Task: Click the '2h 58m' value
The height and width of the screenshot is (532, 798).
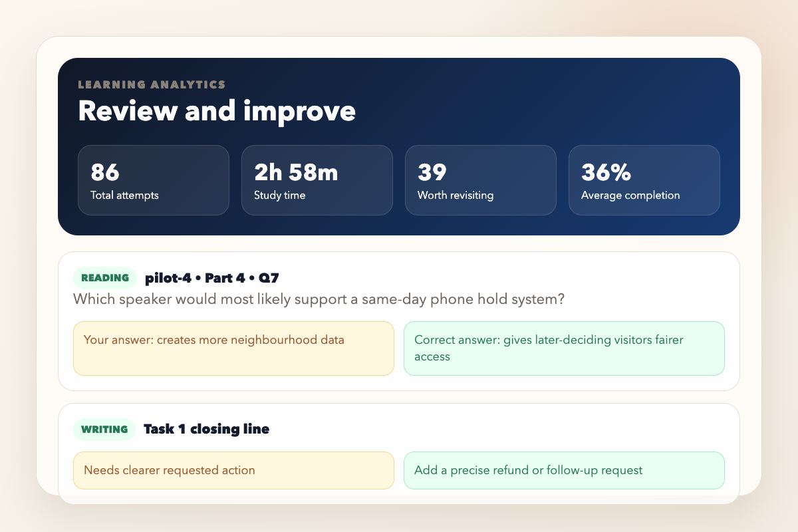Action: [296, 172]
